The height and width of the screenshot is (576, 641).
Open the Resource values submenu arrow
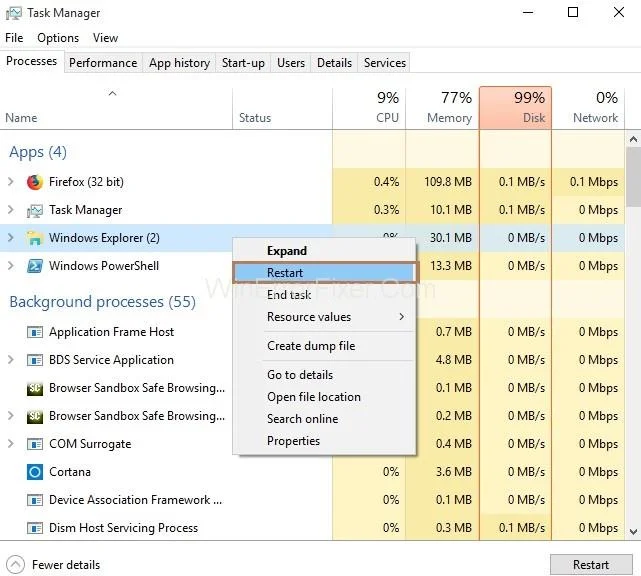pyautogui.click(x=401, y=317)
